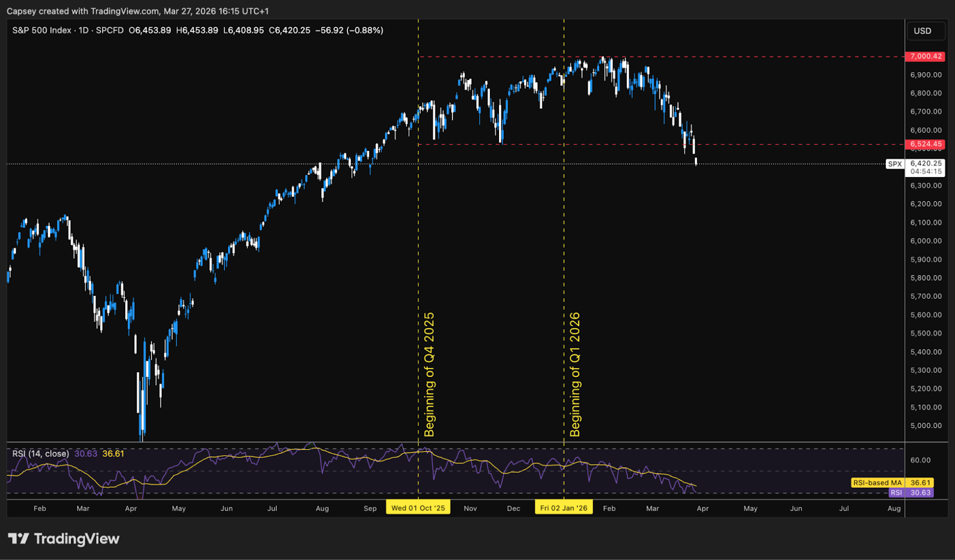955x560 pixels.
Task: Select the red 7,000.42 price level label
Action: click(926, 56)
